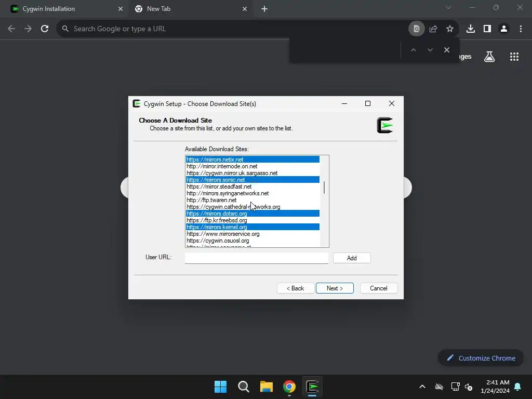Open Search Labs flask icon

[x=489, y=57]
